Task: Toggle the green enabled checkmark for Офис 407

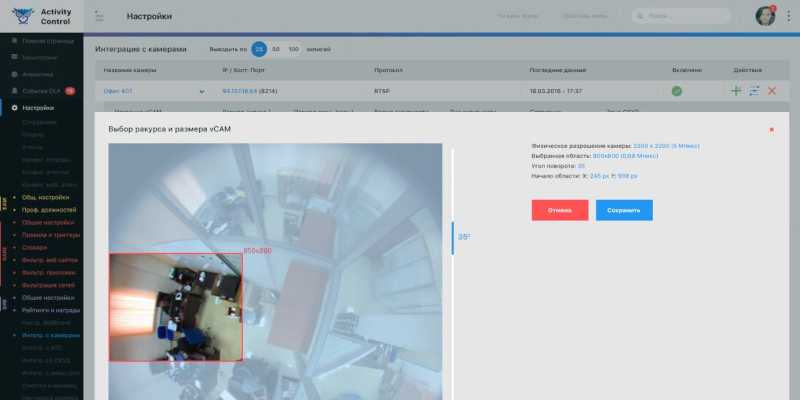Action: [x=677, y=91]
